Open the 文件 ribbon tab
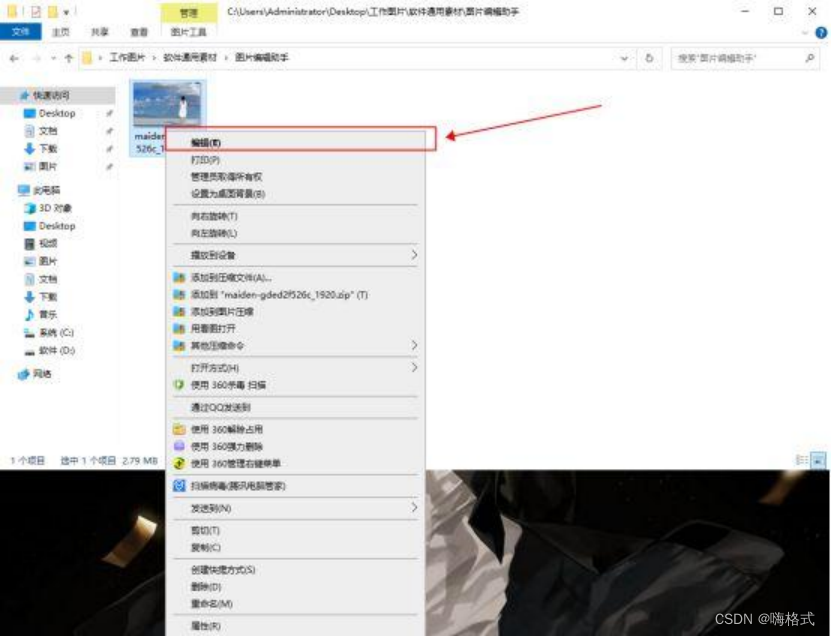Screen dimensions: 831x636 [20, 32]
